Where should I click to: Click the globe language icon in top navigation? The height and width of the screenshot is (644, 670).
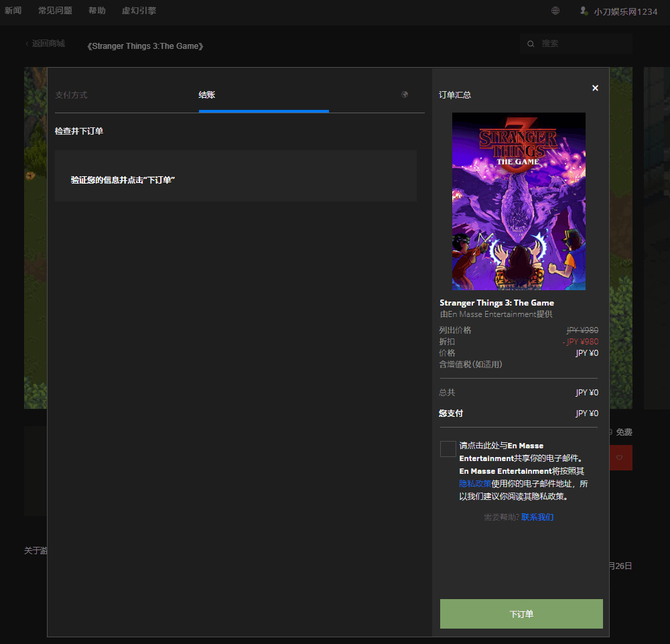point(555,11)
